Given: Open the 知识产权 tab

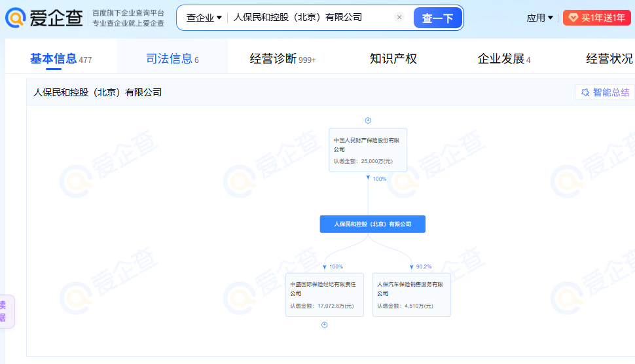Looking at the screenshot, I should [393, 59].
